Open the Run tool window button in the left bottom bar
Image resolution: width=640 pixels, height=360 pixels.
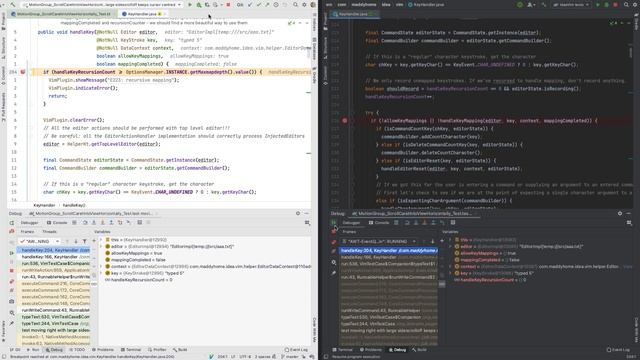(x=33, y=350)
